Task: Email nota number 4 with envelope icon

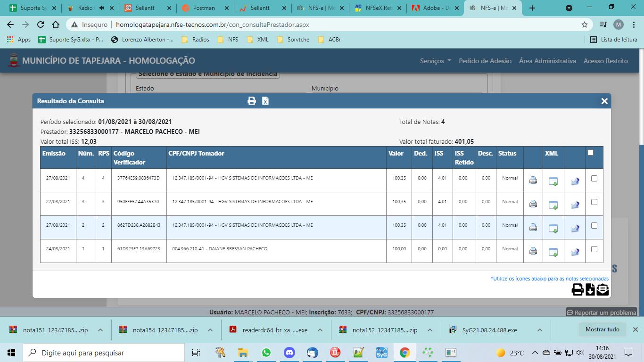Action: coord(575,181)
